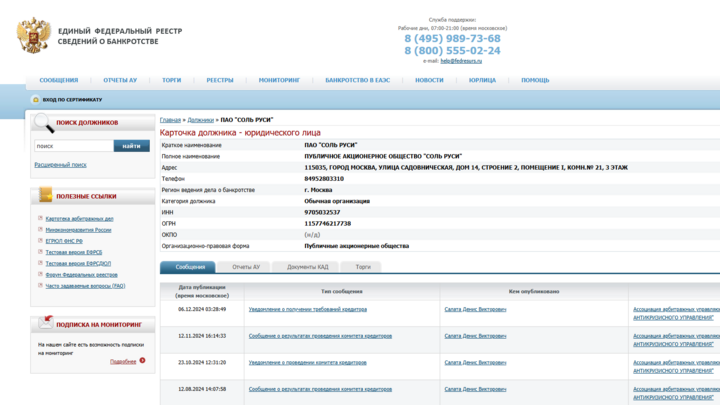
Task: Click the help@fedresurs.ru email link
Action: pos(461,61)
